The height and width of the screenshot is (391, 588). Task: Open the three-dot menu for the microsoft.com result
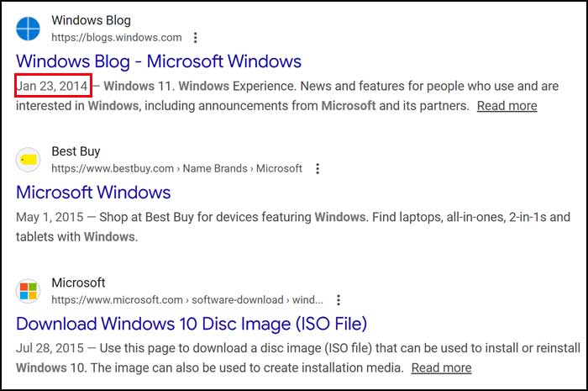pyautogui.click(x=339, y=300)
